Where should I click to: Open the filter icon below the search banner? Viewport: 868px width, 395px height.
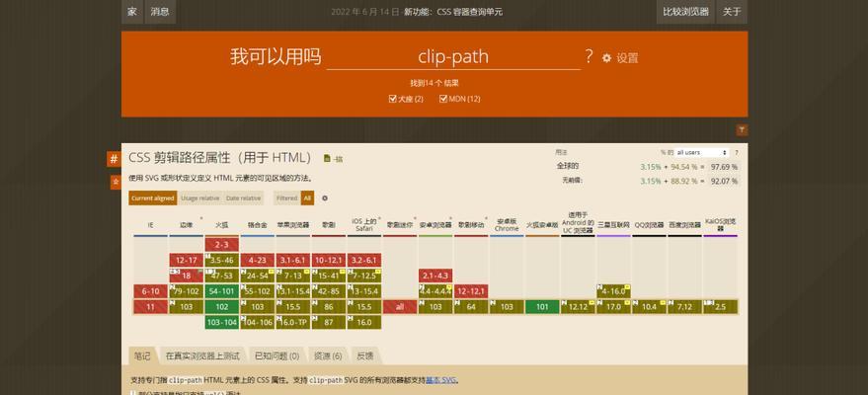(742, 130)
